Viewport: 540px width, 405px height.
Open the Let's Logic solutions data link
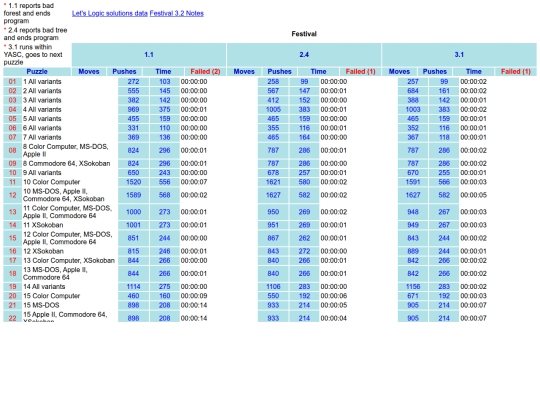110,13
